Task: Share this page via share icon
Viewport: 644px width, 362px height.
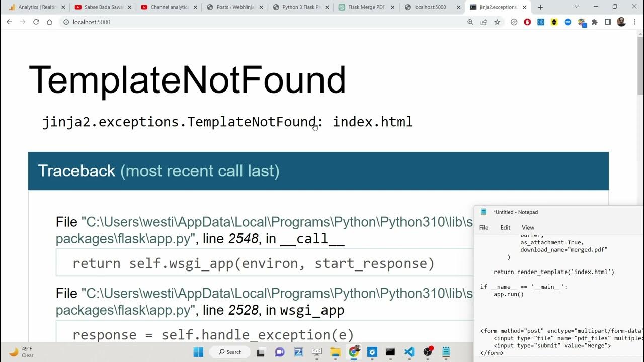Action: (484, 22)
